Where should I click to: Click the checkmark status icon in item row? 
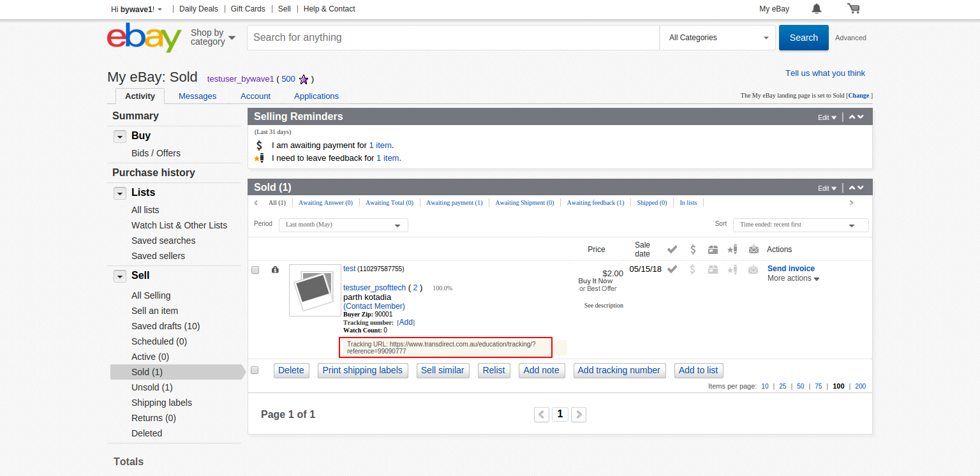(x=672, y=269)
